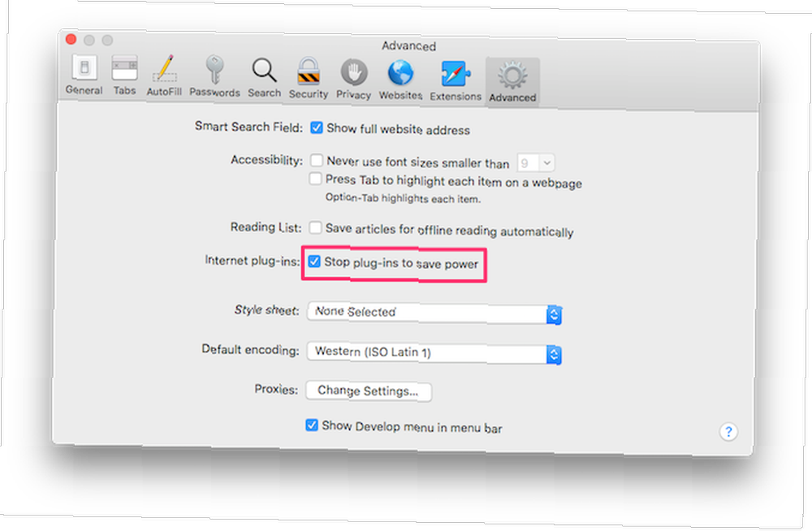Open the Extensions puzzle icon pane
The height and width of the screenshot is (531, 812).
click(x=456, y=81)
